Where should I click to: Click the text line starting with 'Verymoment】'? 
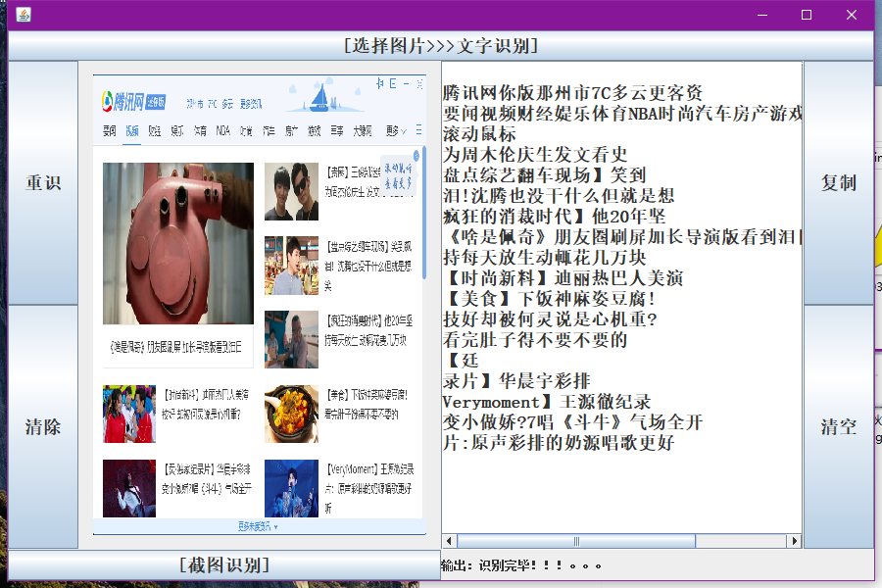click(x=547, y=402)
